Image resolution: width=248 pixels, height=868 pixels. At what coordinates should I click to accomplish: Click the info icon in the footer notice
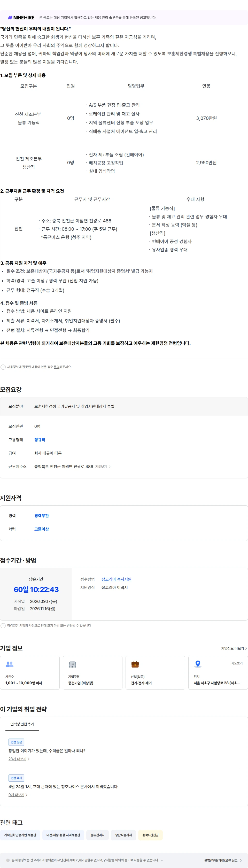click(x=8, y=860)
